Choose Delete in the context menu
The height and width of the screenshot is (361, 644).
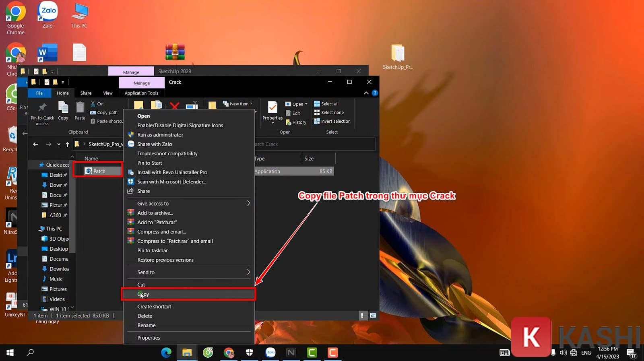(188, 316)
